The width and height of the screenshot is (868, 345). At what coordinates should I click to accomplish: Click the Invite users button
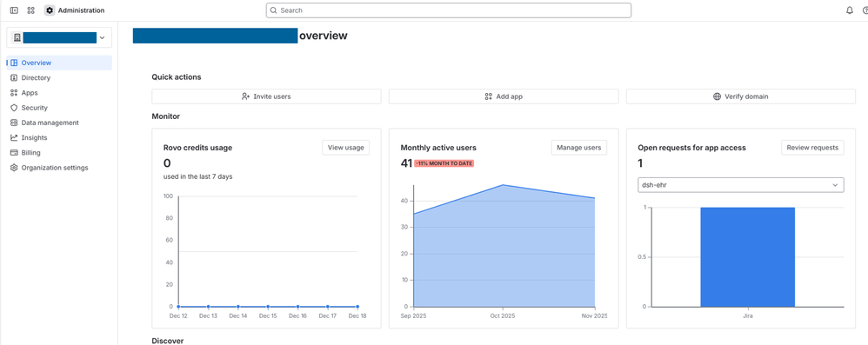coord(266,96)
